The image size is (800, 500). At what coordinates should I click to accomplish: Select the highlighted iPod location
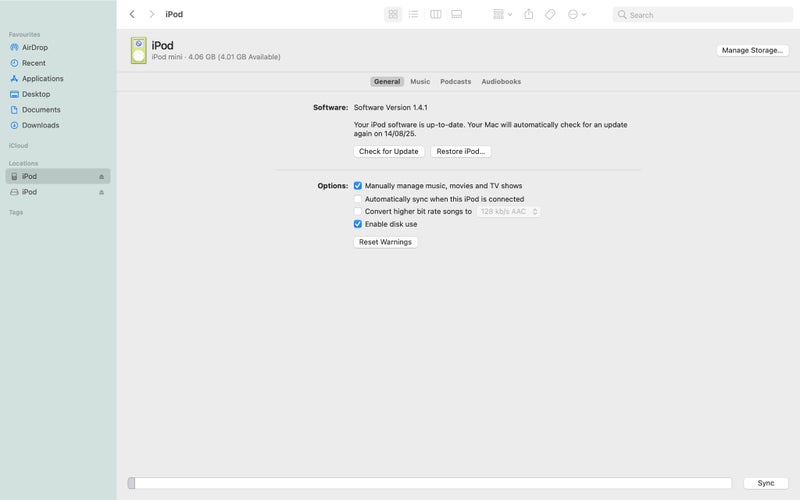(58, 177)
